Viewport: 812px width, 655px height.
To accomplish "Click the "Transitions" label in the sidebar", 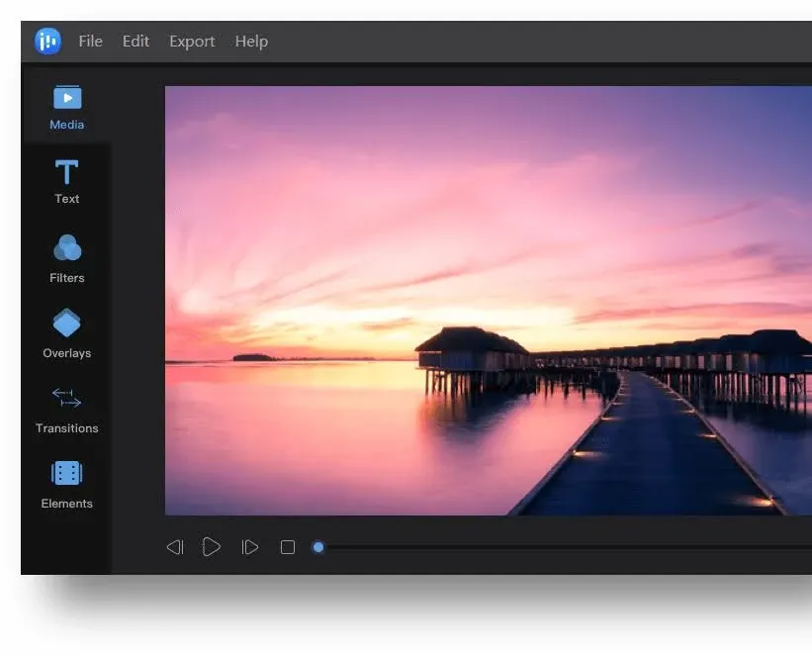I will [x=67, y=428].
